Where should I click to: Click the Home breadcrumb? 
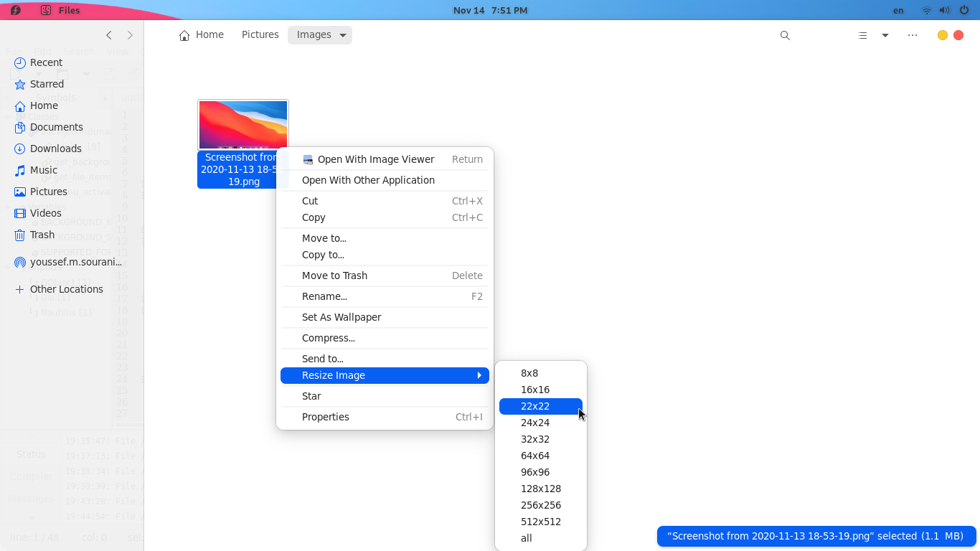tap(202, 34)
